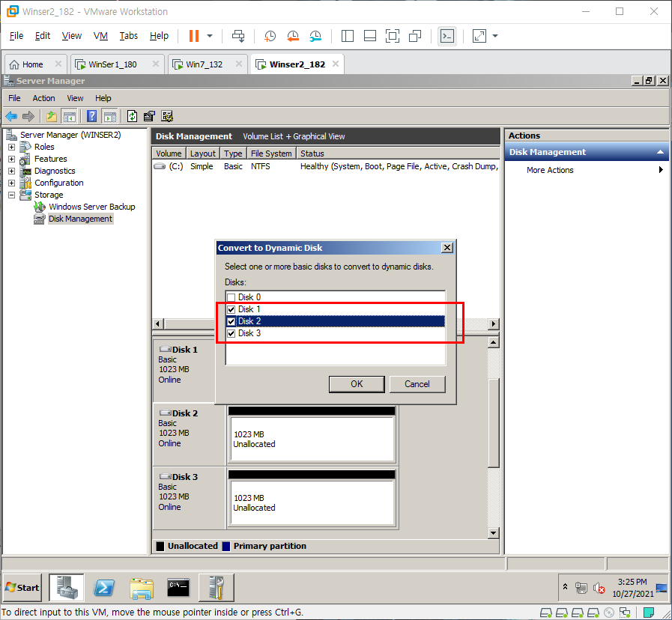Toggle the console tree pane icon
Image resolution: width=672 pixels, height=620 pixels.
pos(69,116)
